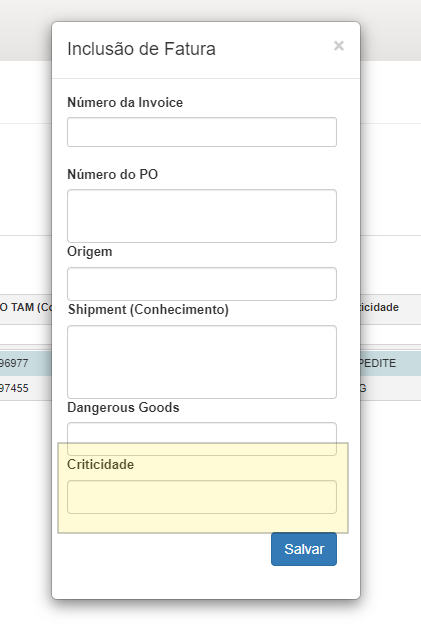Click the Criticidade label text
The height and width of the screenshot is (631, 421).
pos(101,464)
